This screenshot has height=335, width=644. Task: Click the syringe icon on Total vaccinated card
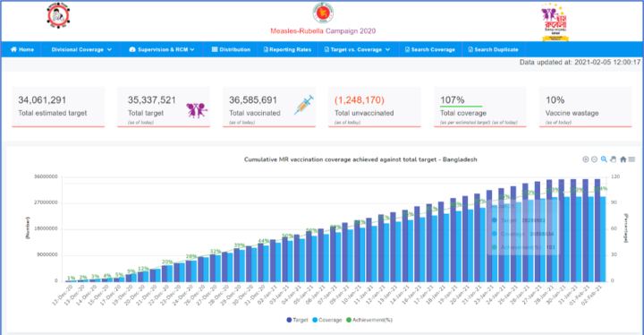304,105
